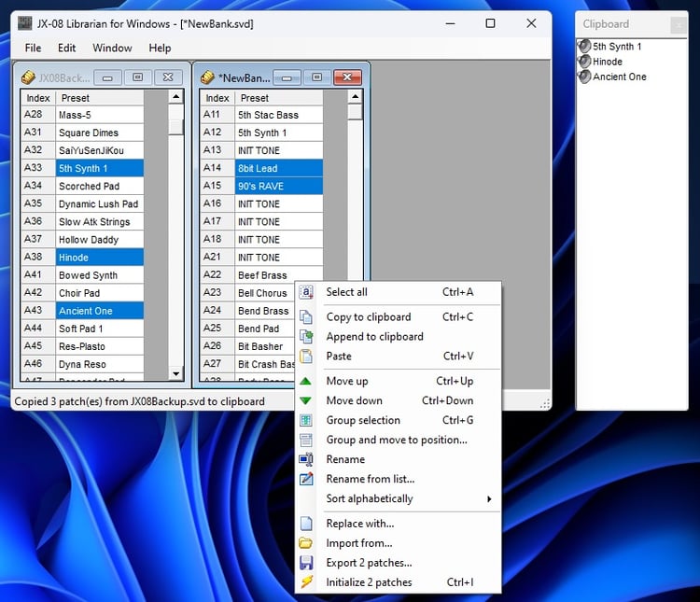The width and height of the screenshot is (700, 602).
Task: Restore the NewBank child window
Action: [x=317, y=77]
